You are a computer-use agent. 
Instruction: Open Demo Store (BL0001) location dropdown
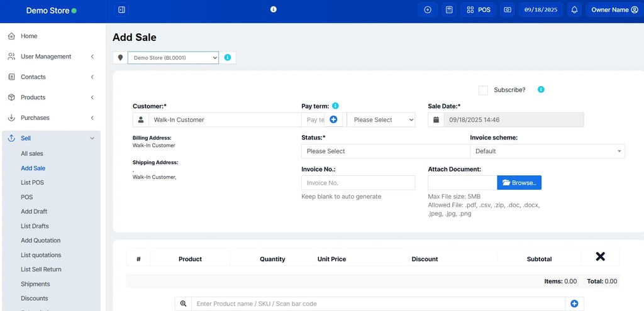(x=173, y=58)
